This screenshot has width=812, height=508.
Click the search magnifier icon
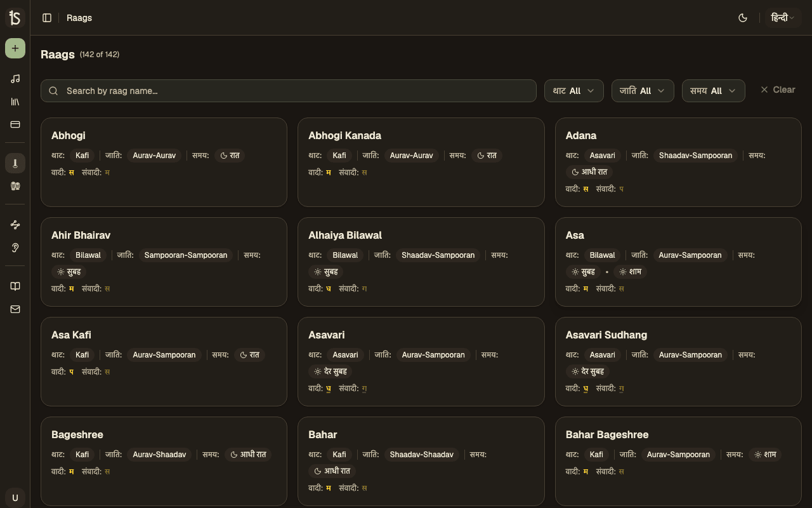(53, 91)
